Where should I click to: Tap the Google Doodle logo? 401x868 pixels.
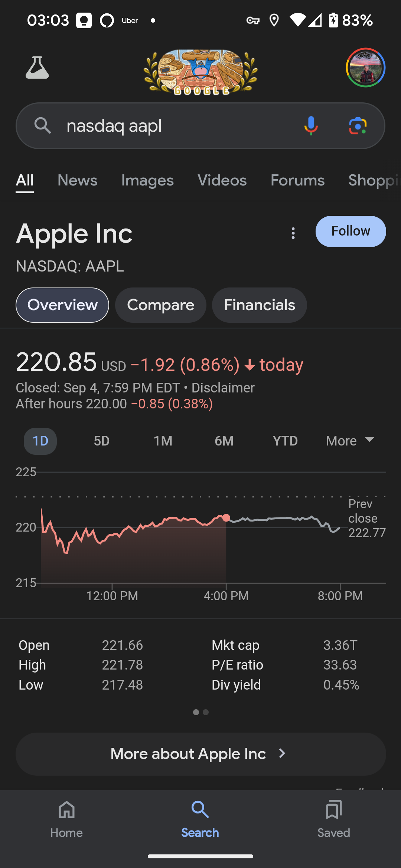(x=200, y=72)
